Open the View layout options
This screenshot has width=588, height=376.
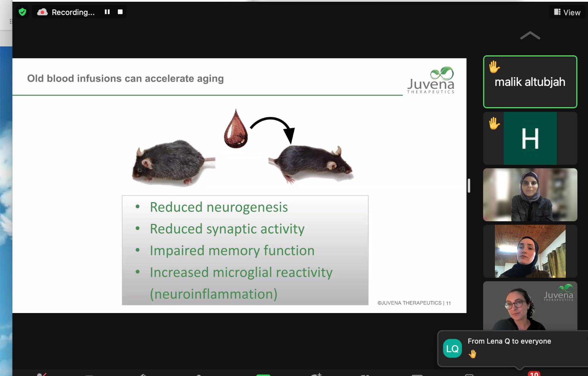point(567,12)
